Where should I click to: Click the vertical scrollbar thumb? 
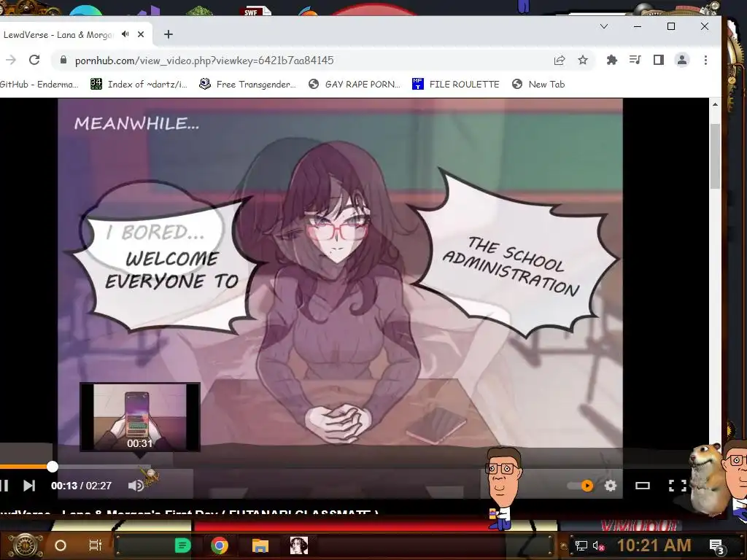click(715, 156)
